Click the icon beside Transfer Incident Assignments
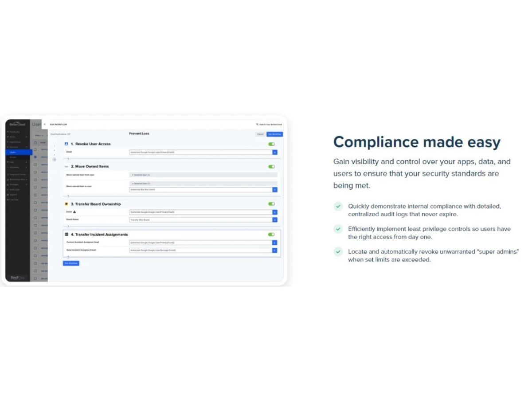532x399 pixels. click(66, 235)
